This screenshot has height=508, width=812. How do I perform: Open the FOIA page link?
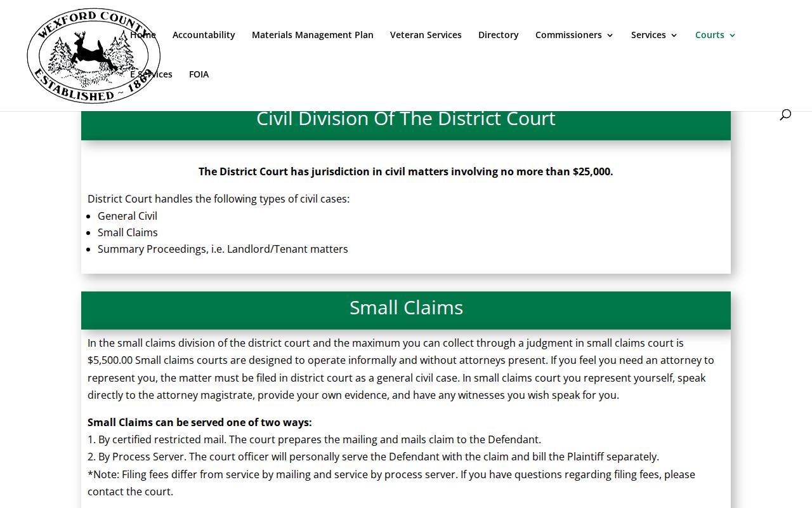tap(199, 74)
